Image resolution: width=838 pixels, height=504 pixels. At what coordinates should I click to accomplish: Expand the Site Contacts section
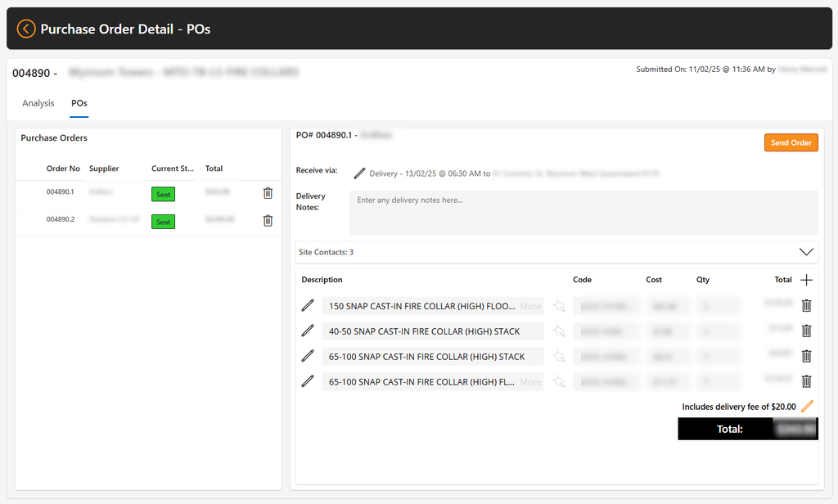tap(806, 252)
